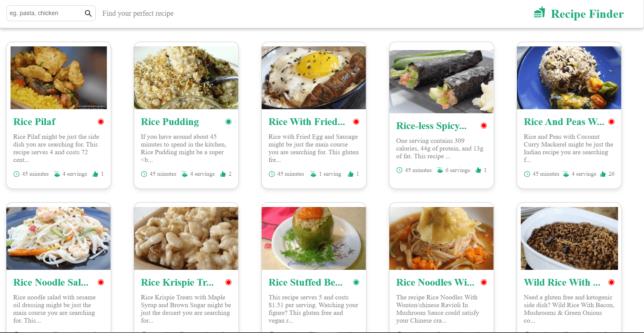
Task: Focus the recipe search input field
Action: coord(45,13)
